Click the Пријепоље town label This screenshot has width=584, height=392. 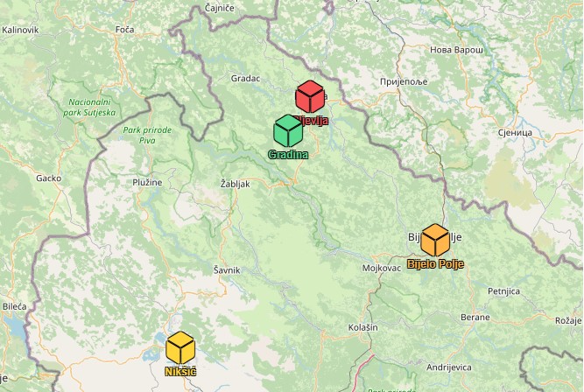(404, 82)
